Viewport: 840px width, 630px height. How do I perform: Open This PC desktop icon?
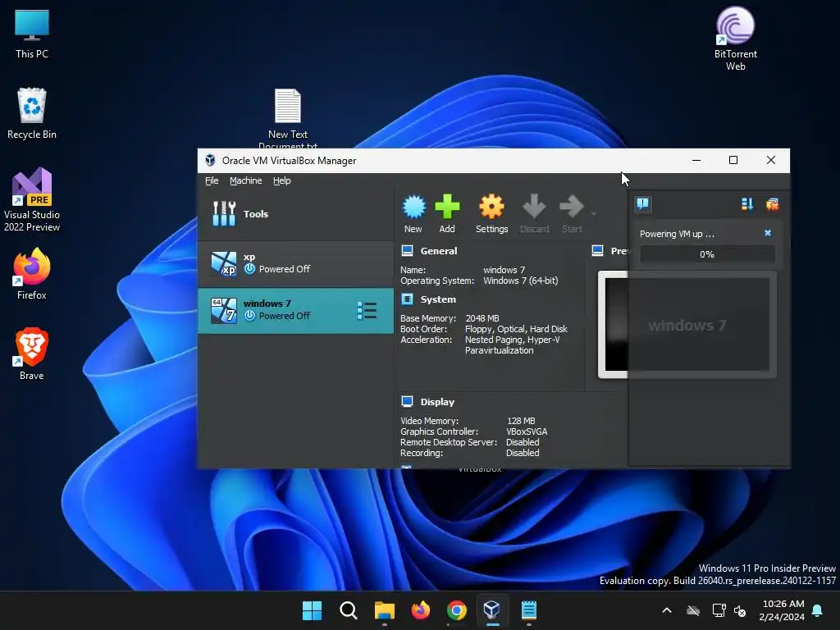[32, 34]
